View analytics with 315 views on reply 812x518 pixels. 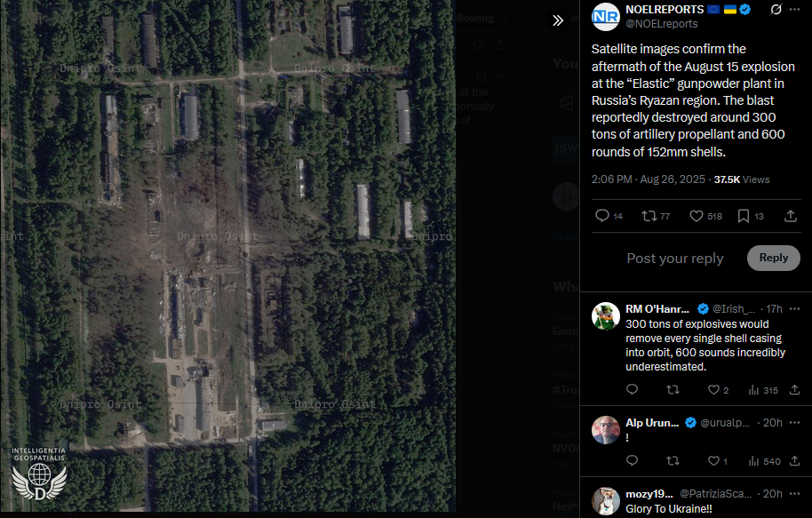[763, 390]
